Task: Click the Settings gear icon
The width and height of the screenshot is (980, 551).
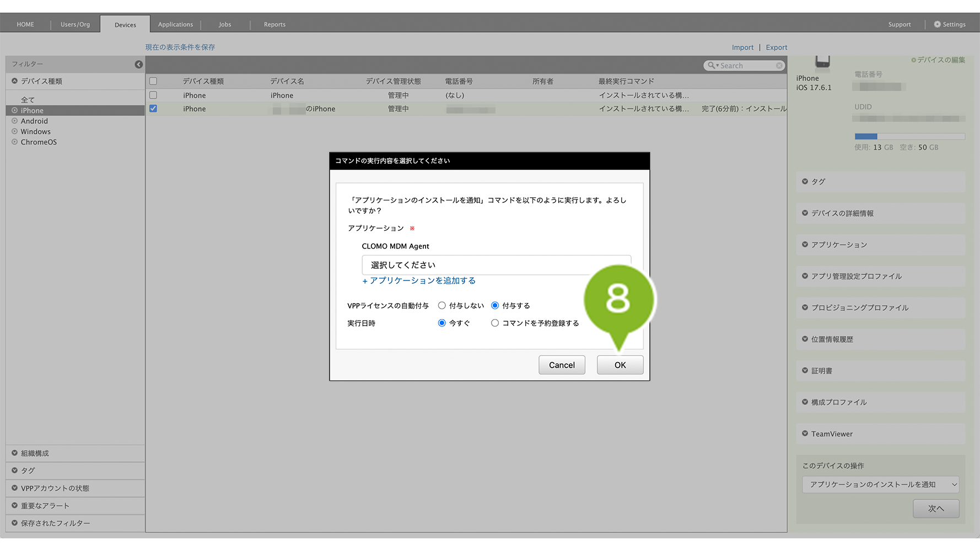Action: pos(937,24)
